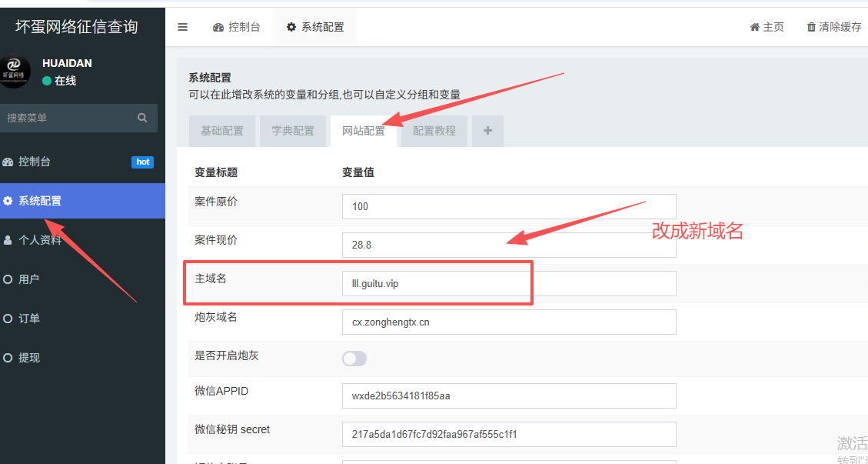Click the HUAIDAN user avatar
Viewport: 868px width, 464px height.
[x=15, y=72]
